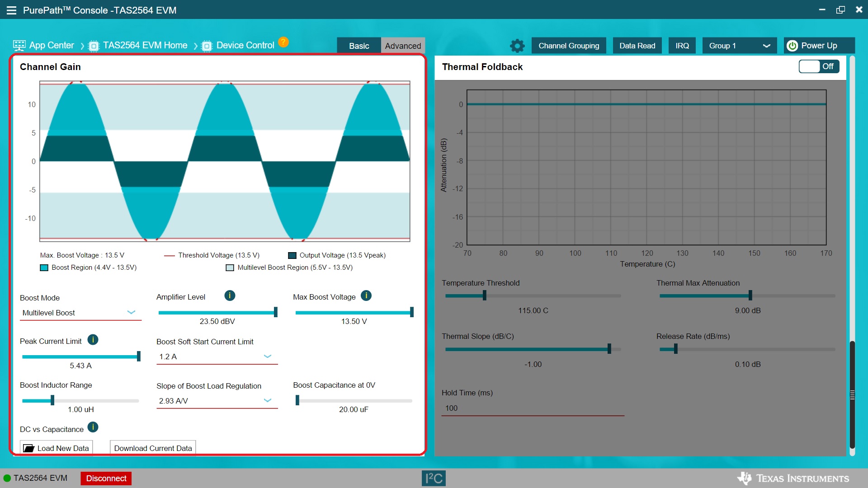
Task: Toggle Power Up button
Action: 819,46
